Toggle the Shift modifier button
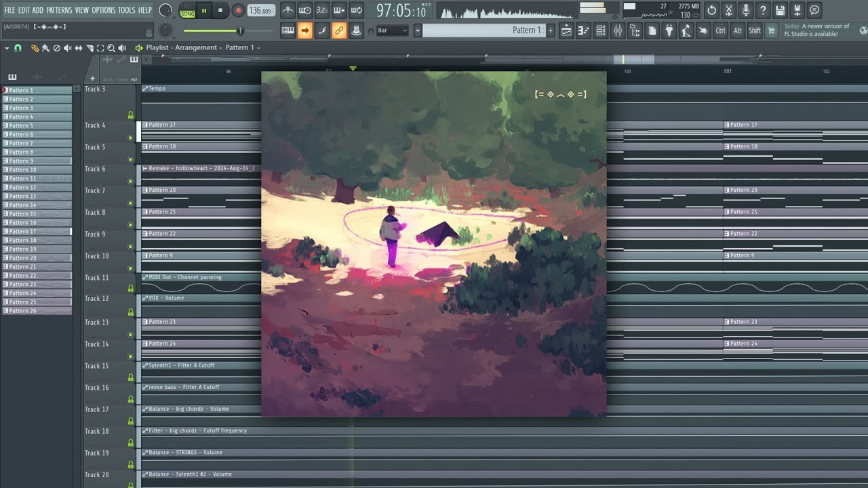This screenshot has height=488, width=868. (x=754, y=30)
